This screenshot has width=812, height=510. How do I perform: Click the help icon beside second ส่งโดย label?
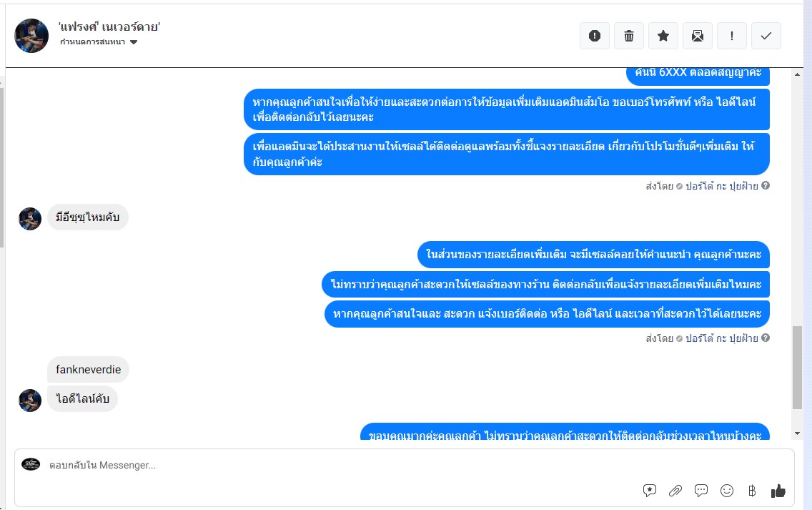[766, 338]
